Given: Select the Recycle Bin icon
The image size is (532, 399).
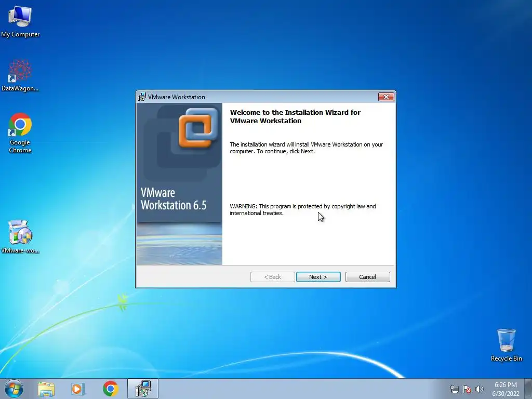Looking at the screenshot, I should point(506,345).
